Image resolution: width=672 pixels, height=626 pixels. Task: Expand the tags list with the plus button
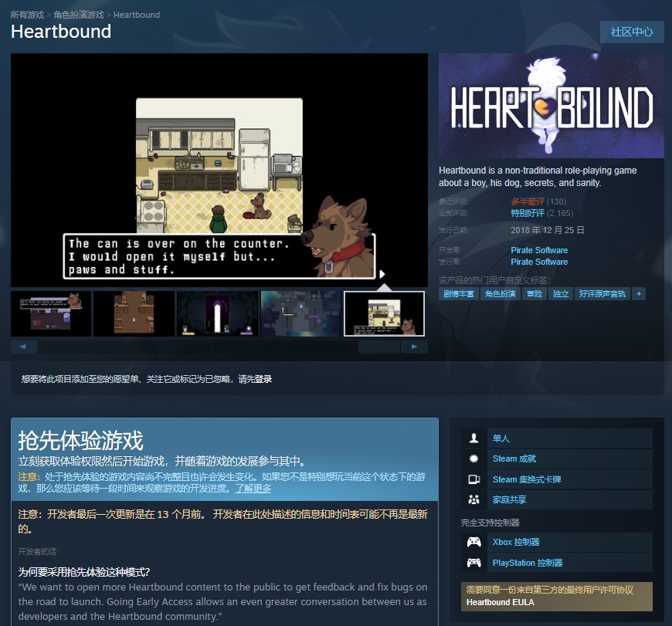tap(639, 294)
